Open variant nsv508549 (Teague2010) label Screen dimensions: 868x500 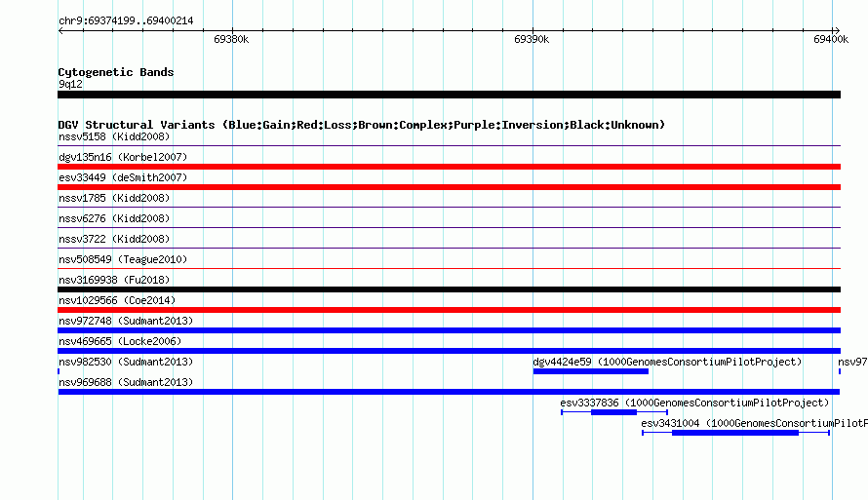(123, 259)
